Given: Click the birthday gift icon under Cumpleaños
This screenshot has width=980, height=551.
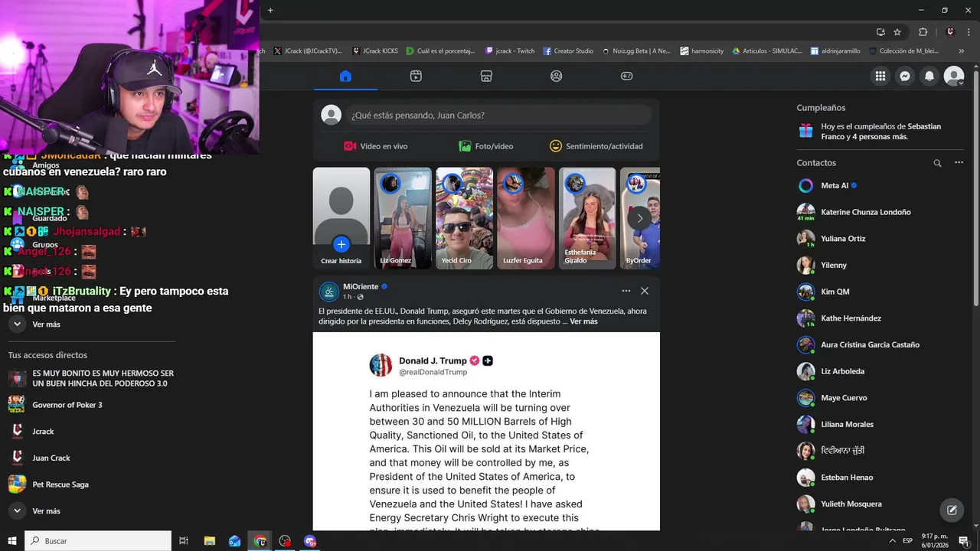Looking at the screenshot, I should click(x=805, y=131).
